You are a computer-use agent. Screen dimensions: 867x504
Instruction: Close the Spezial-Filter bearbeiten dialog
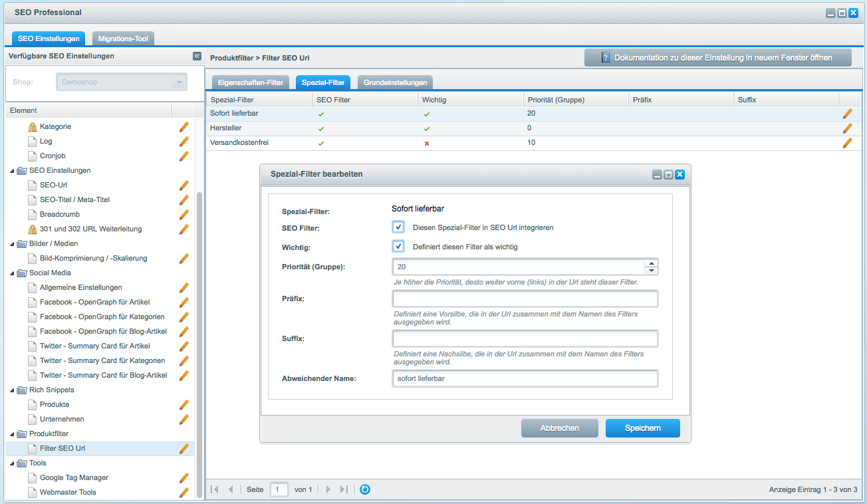[x=680, y=174]
